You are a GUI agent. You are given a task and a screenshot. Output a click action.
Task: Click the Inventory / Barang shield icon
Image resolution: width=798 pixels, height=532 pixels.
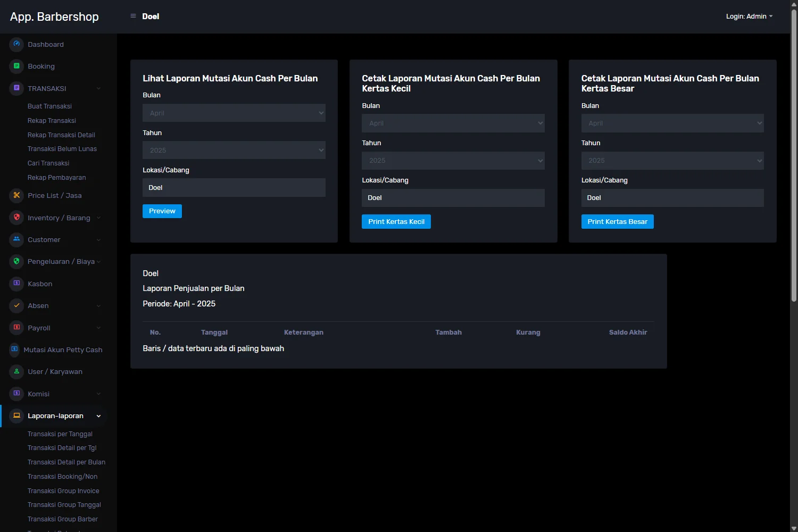pos(16,218)
